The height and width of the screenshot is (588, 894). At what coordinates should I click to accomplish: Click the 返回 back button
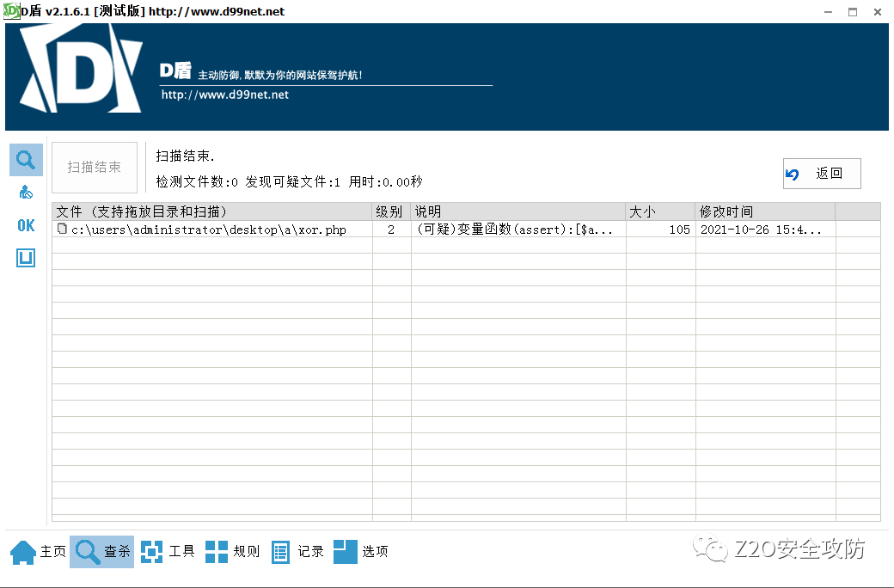[822, 174]
